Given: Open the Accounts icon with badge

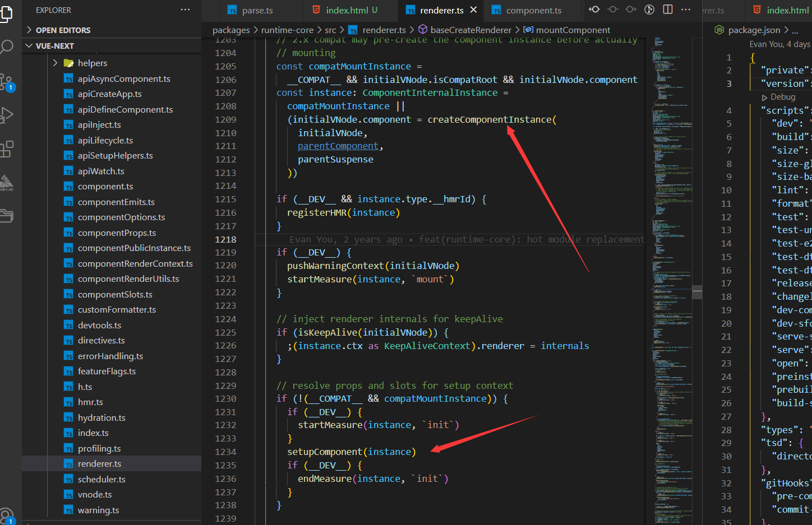Looking at the screenshot, I should coord(7,515).
